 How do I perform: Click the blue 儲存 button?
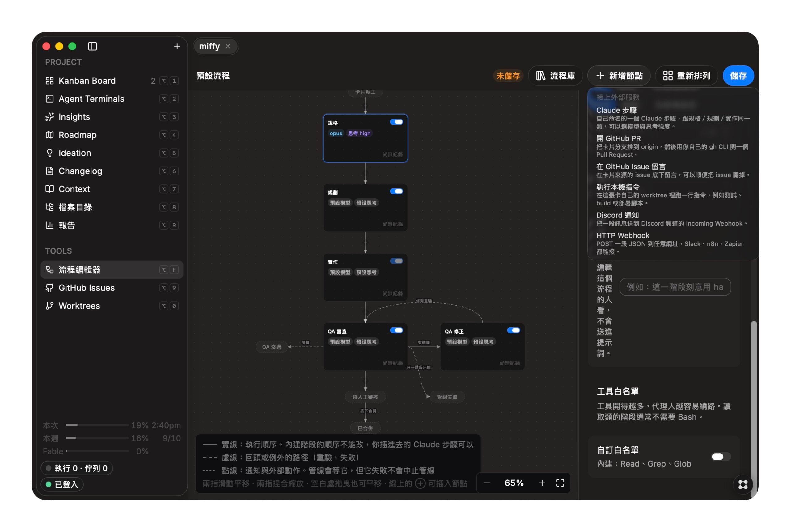coord(738,76)
